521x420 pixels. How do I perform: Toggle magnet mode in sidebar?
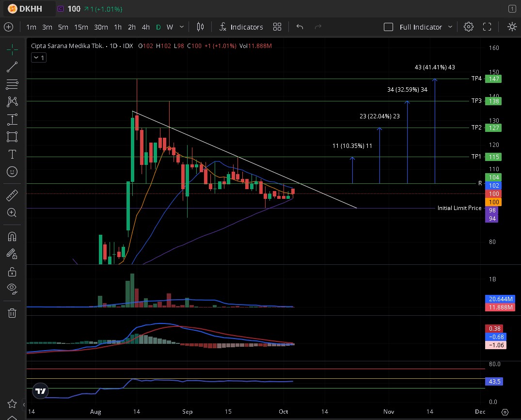pyautogui.click(x=12, y=237)
